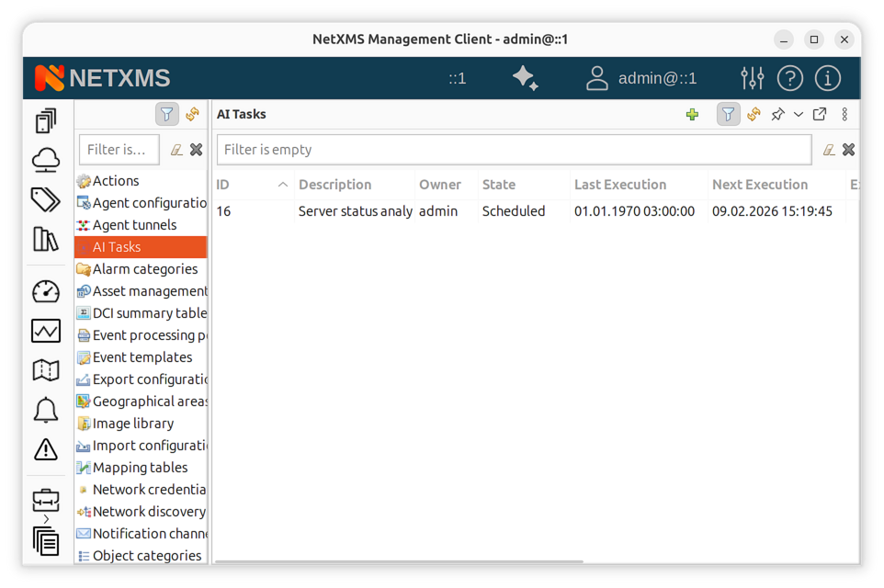Image resolution: width=884 pixels, height=588 pixels.
Task: Open Event templates configuration item
Action: 142,357
